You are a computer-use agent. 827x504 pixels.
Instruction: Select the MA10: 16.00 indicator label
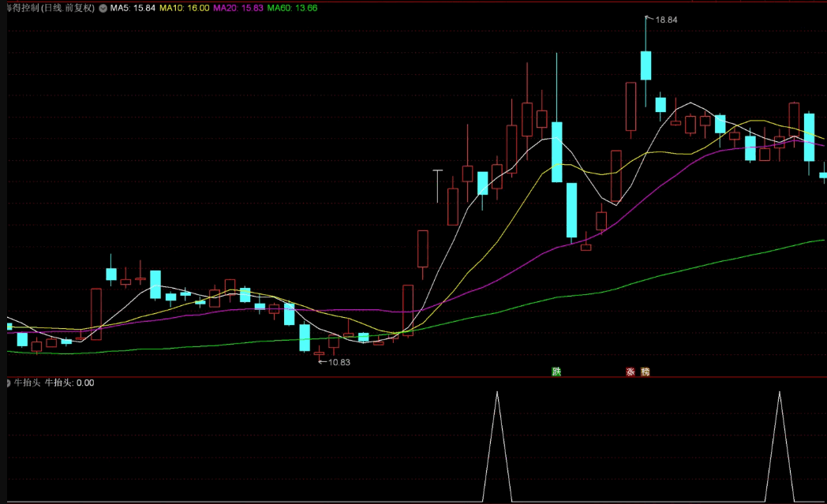pos(185,8)
